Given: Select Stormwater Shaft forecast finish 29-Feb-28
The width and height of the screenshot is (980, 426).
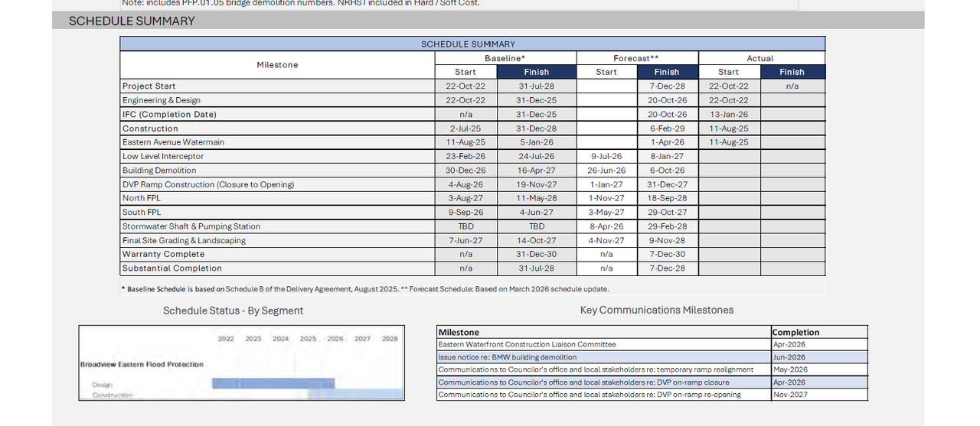Looking at the screenshot, I should [x=668, y=226].
